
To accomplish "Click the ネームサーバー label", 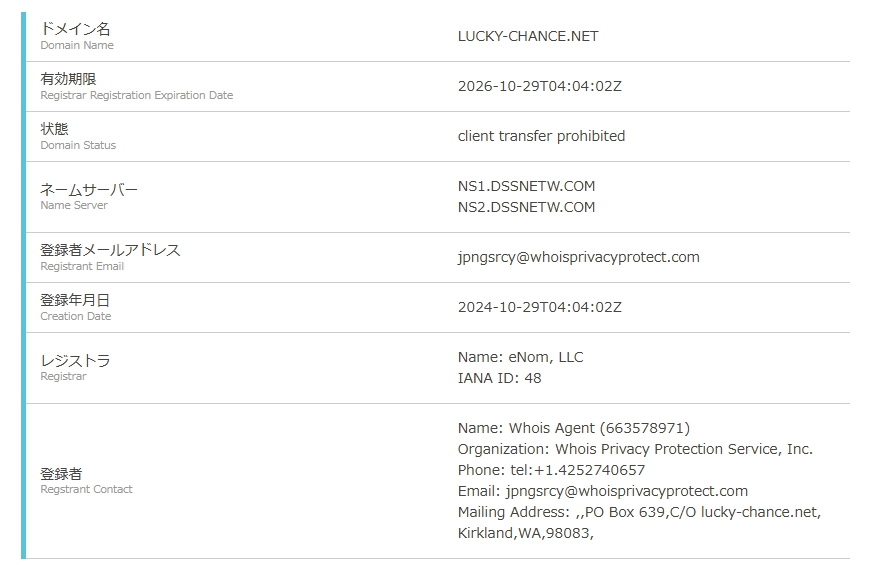I will pyautogui.click(x=89, y=190).
